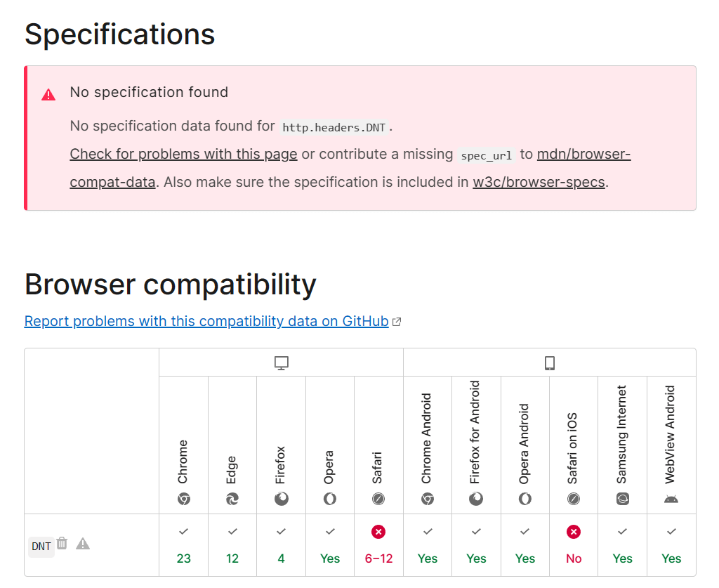Open 'Report problems with this compatibility data' link

point(206,321)
